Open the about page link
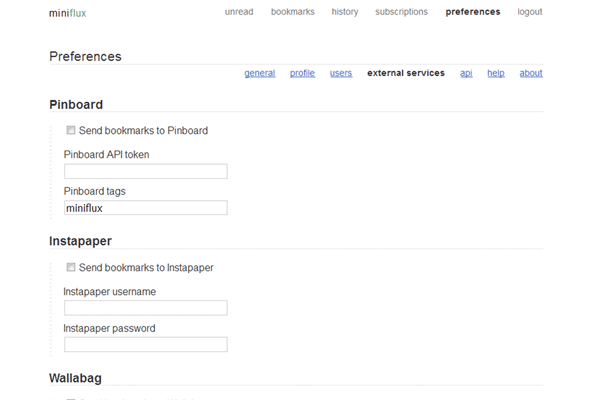 pos(531,73)
